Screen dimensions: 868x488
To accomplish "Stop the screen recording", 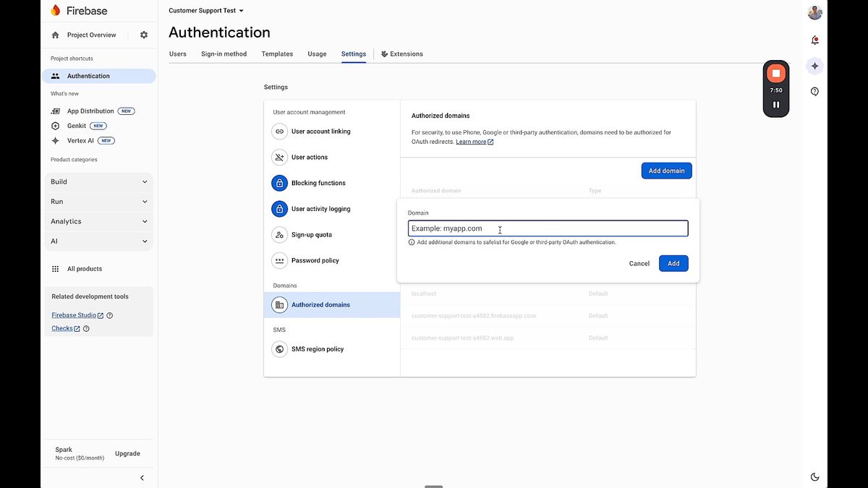I will click(776, 73).
